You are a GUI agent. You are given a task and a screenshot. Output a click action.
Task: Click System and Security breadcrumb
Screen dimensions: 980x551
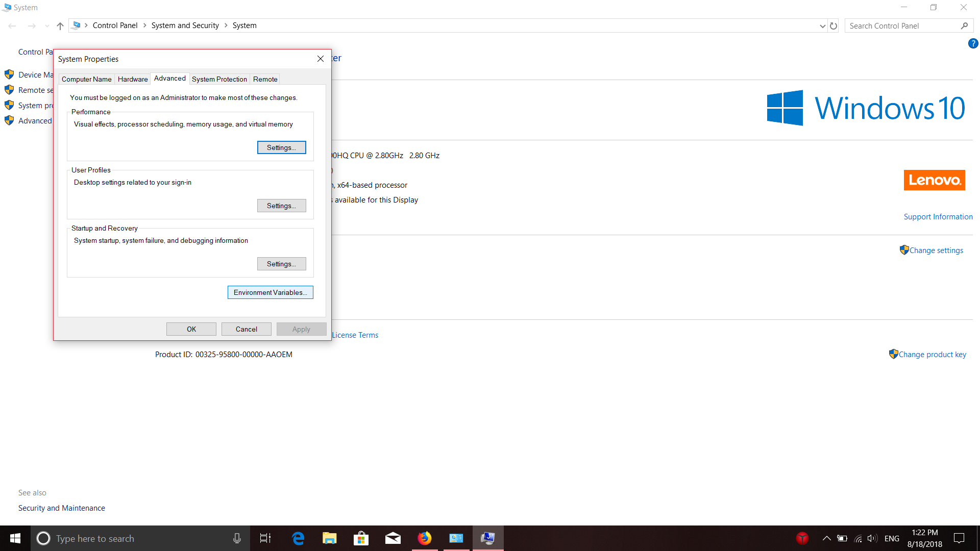click(x=185, y=26)
